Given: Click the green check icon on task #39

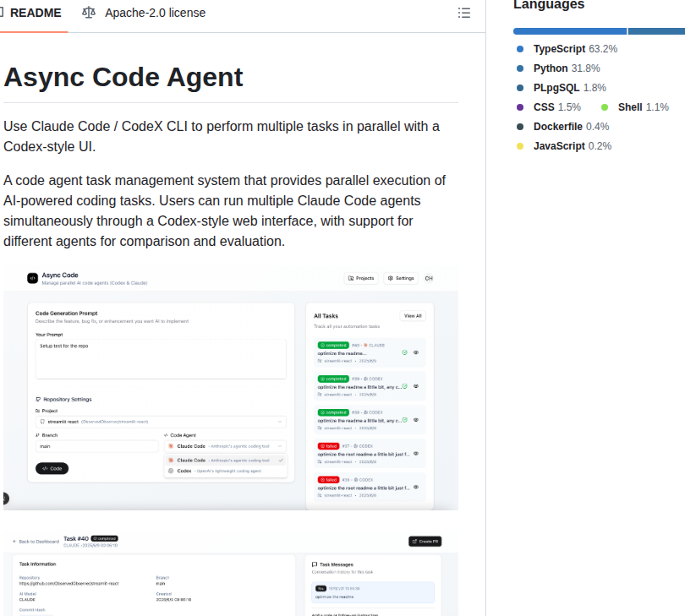Looking at the screenshot, I should (x=404, y=386).
